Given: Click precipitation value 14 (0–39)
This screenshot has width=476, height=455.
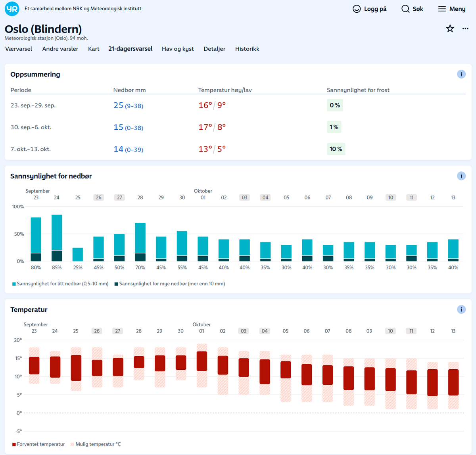Looking at the screenshot, I should click(129, 149).
